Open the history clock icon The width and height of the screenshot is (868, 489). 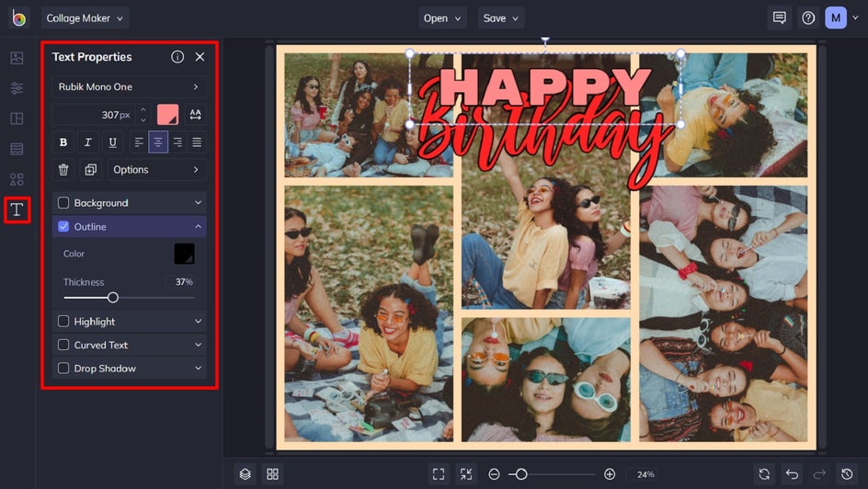coord(847,474)
